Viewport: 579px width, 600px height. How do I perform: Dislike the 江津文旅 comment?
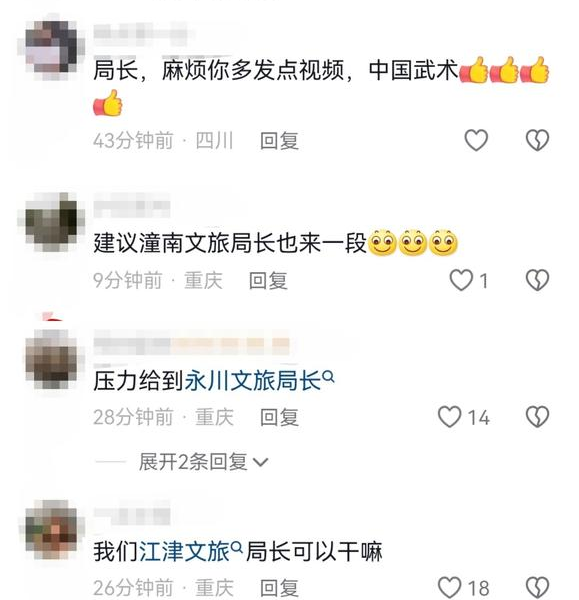point(537,587)
